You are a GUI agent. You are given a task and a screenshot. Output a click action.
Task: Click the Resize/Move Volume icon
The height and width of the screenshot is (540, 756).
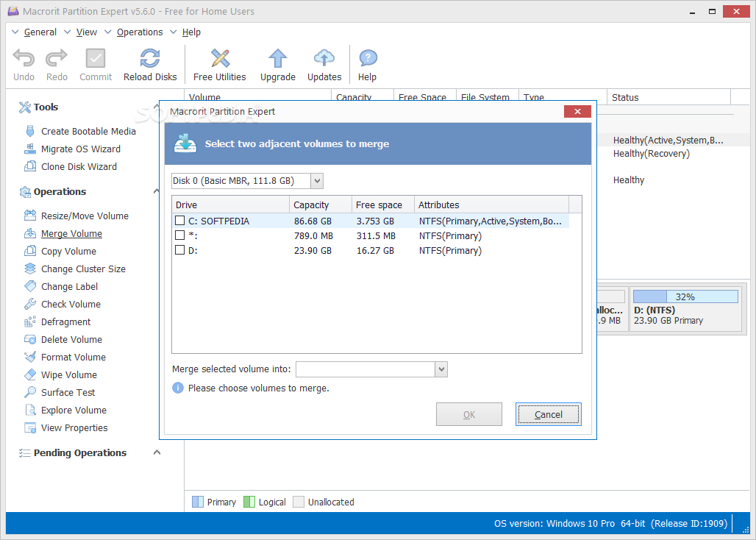(x=30, y=216)
